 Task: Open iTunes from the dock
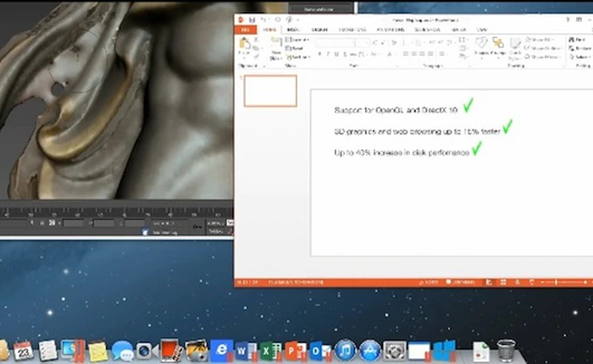click(x=346, y=350)
